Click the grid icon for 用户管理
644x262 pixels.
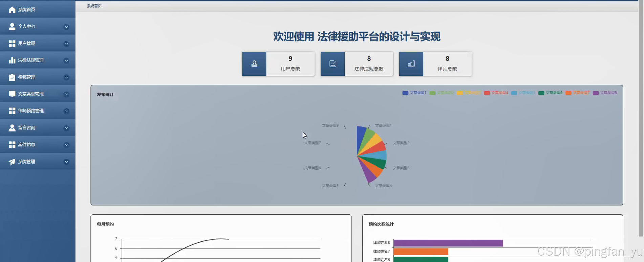point(12,43)
